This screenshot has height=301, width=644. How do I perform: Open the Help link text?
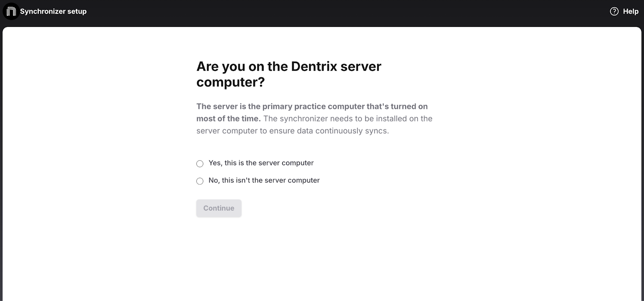pyautogui.click(x=630, y=11)
